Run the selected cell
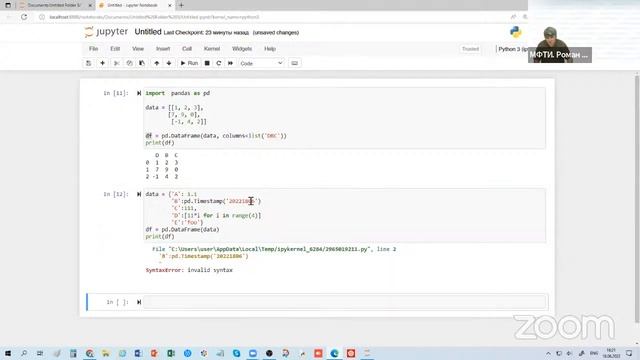640x360 pixels. point(189,63)
